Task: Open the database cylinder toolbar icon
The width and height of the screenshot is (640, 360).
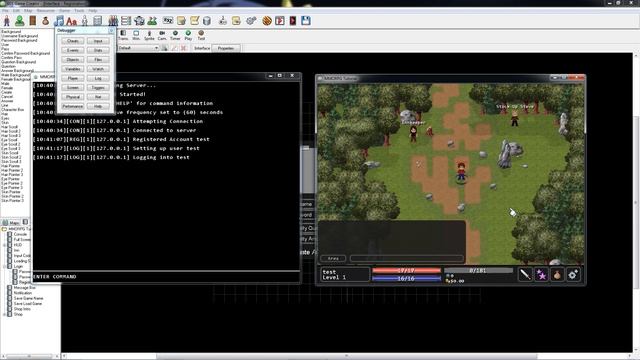Action: 207,20
